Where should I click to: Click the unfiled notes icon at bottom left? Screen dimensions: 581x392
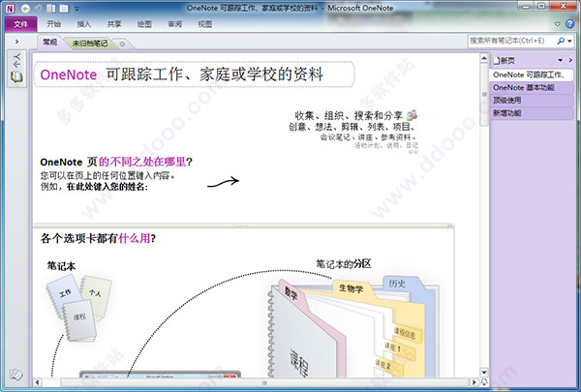coord(16,375)
